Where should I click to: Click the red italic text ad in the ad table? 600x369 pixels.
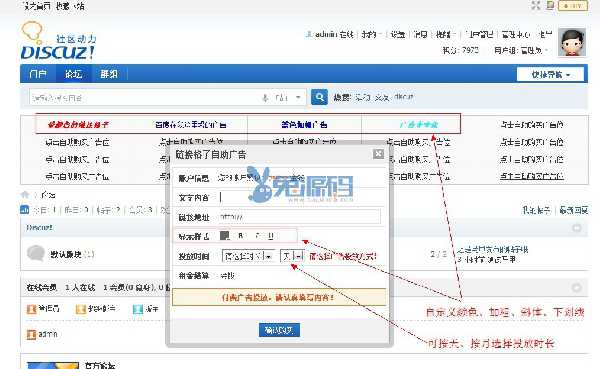[x=78, y=124]
